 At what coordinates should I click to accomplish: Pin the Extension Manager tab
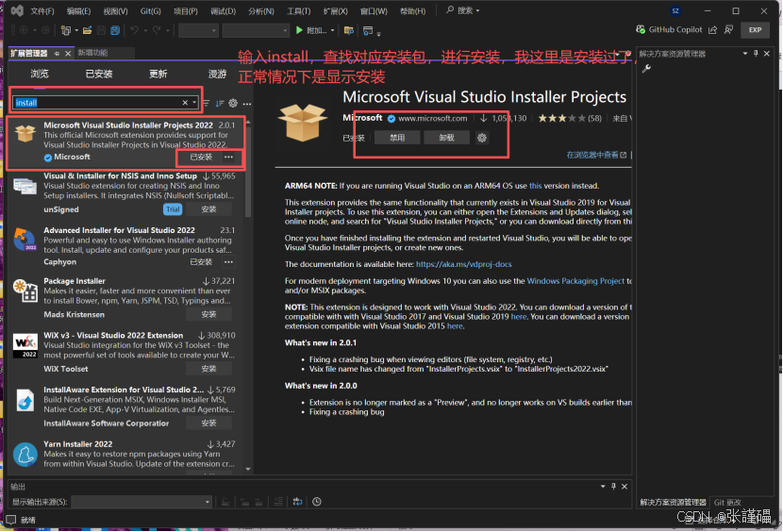(57, 53)
